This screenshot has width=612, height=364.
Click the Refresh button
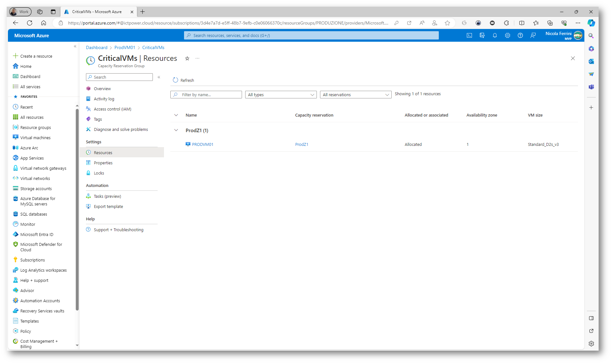(183, 80)
